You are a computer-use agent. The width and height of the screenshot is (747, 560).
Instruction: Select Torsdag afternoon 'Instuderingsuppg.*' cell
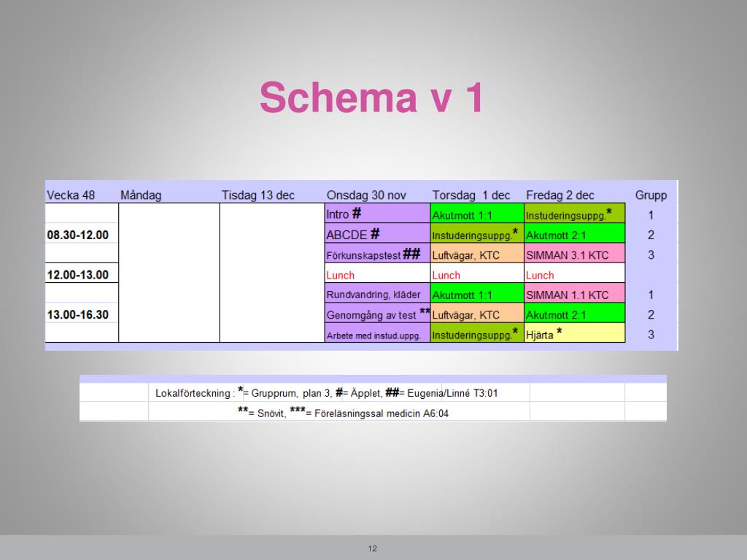point(477,334)
